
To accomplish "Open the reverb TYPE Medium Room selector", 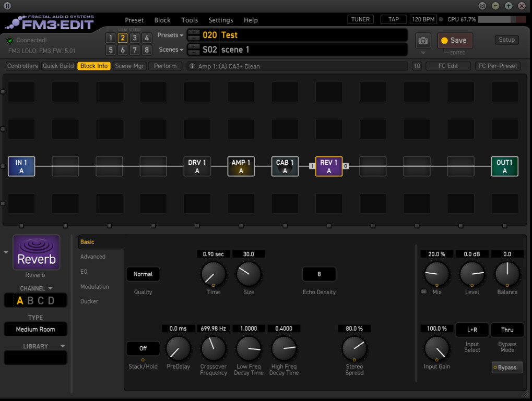I will pos(36,329).
